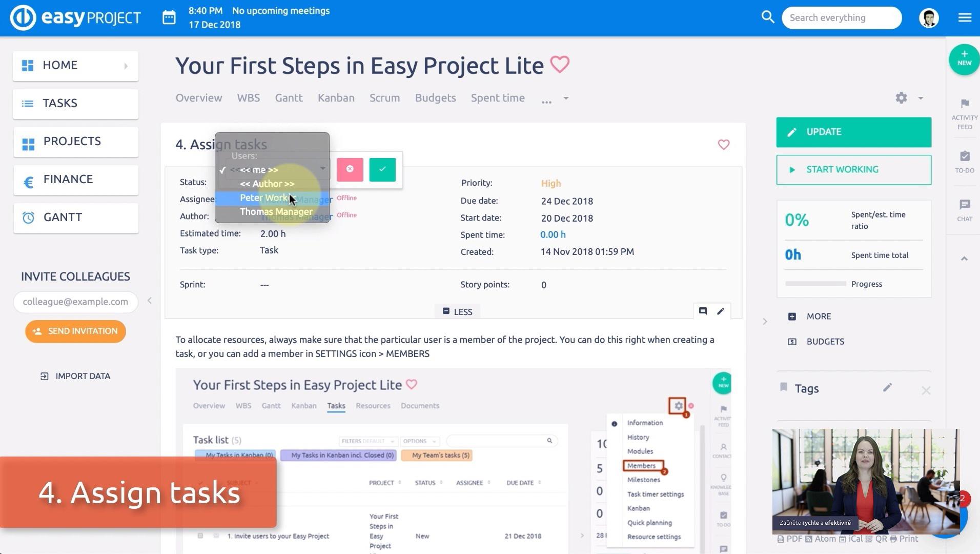Screen dimensions: 980x554
Task: Click the colleague email input field
Action: (75, 302)
